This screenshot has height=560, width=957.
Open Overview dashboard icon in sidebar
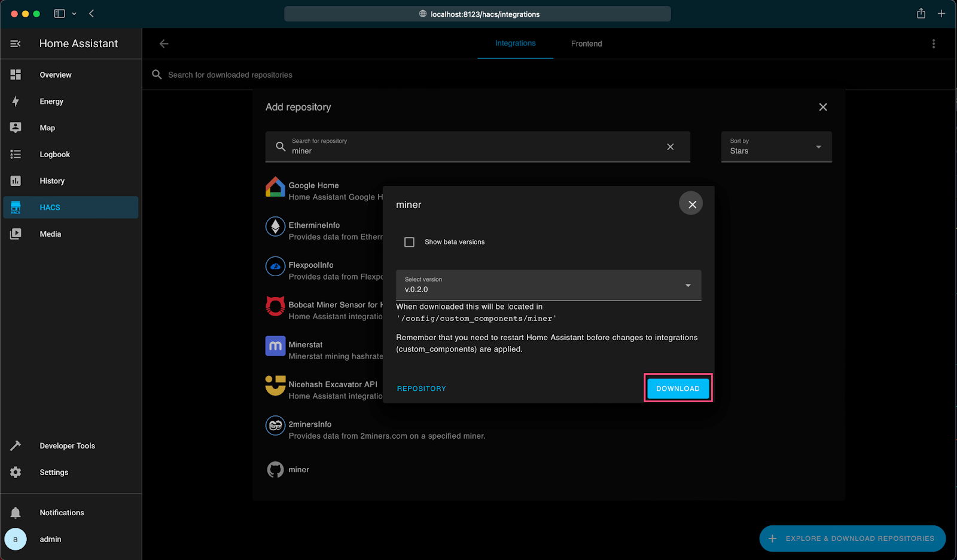point(16,75)
